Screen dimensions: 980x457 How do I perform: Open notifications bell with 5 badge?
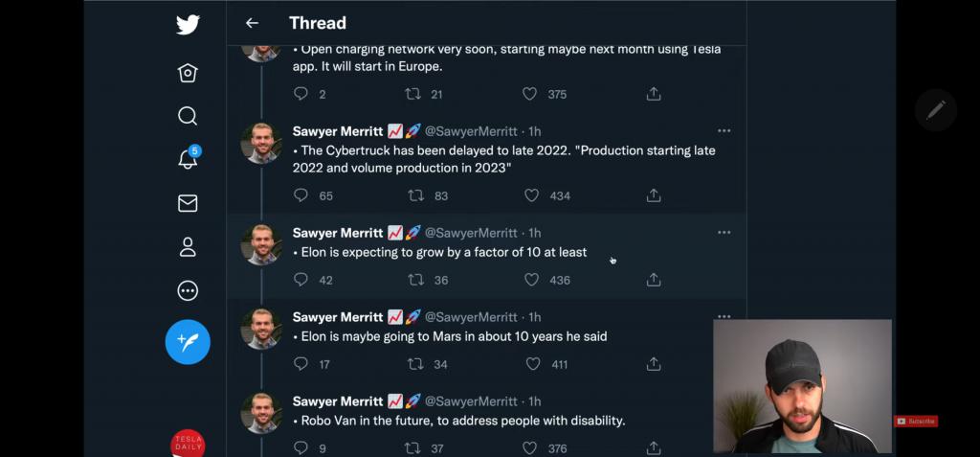click(x=188, y=159)
